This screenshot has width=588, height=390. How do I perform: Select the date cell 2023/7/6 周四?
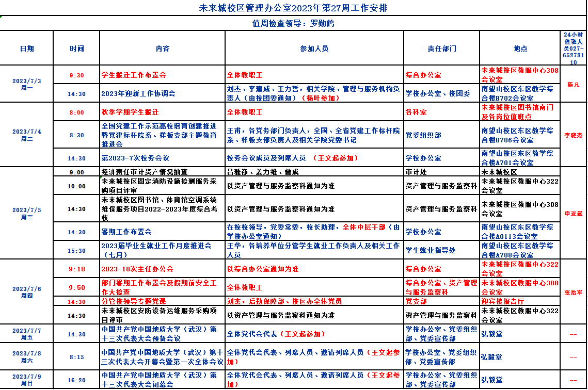tap(27, 292)
